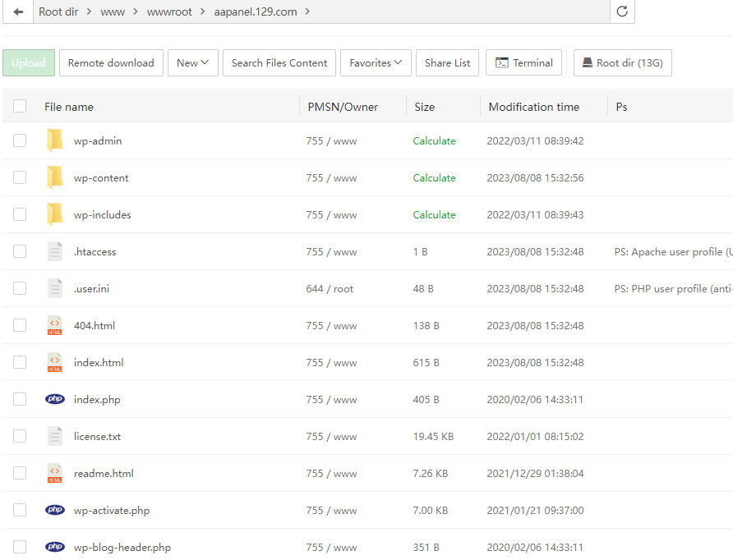Check the box for license.txt row
Image resolution: width=733 pixels, height=560 pixels.
pos(20,436)
